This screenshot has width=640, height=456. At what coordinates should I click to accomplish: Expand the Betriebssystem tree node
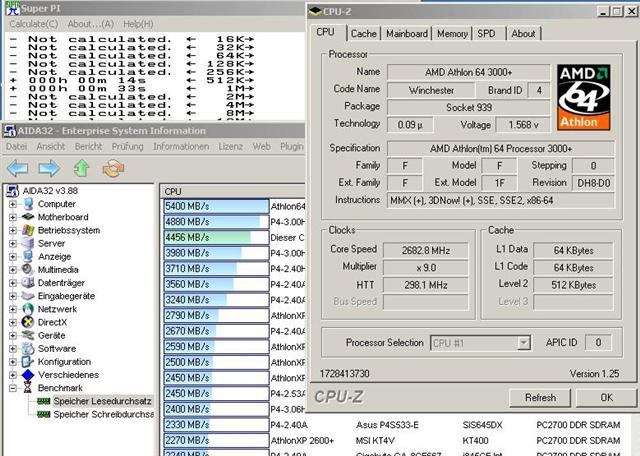click(x=13, y=230)
